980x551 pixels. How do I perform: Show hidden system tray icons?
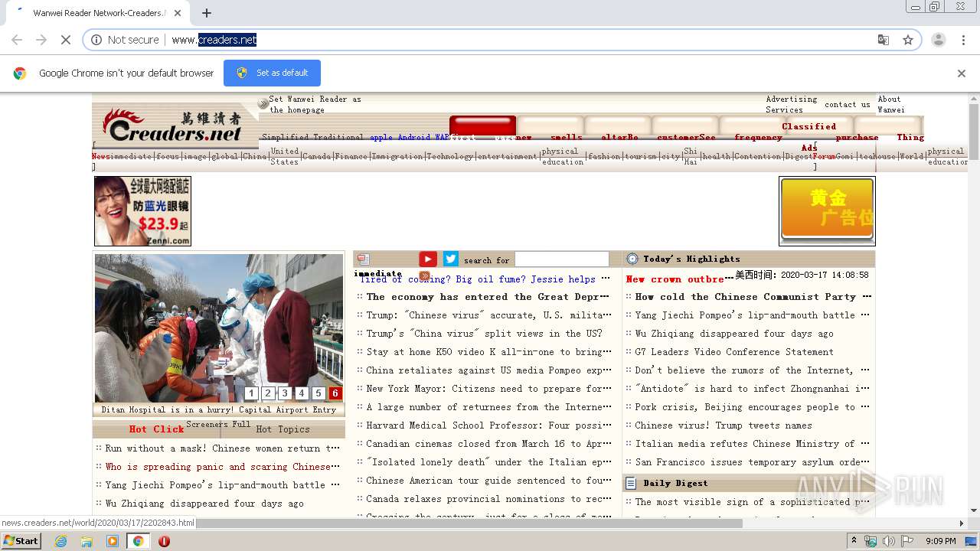point(854,541)
